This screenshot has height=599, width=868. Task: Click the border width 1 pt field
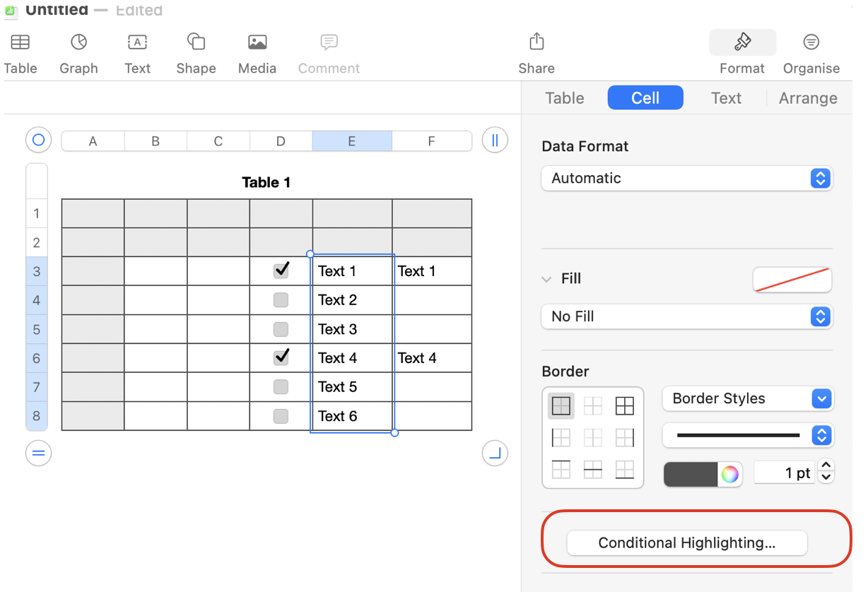tap(785, 473)
